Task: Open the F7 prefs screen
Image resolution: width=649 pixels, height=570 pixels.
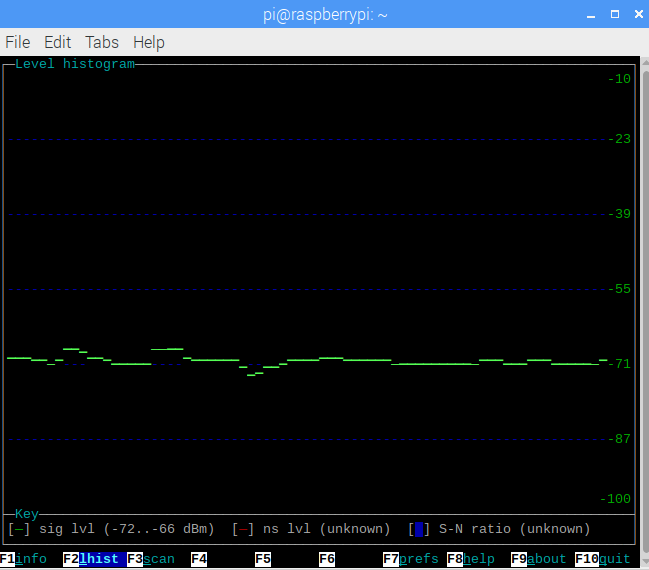Action: tap(411, 559)
